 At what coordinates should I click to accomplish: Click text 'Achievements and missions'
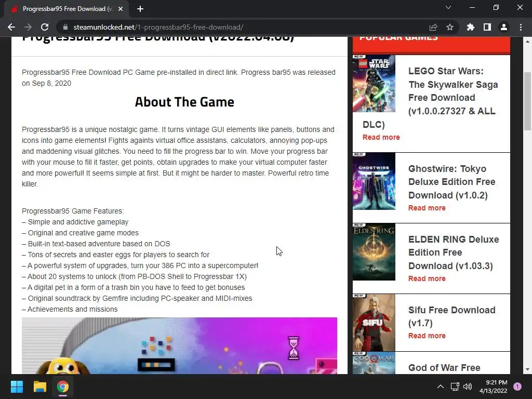[73, 309]
